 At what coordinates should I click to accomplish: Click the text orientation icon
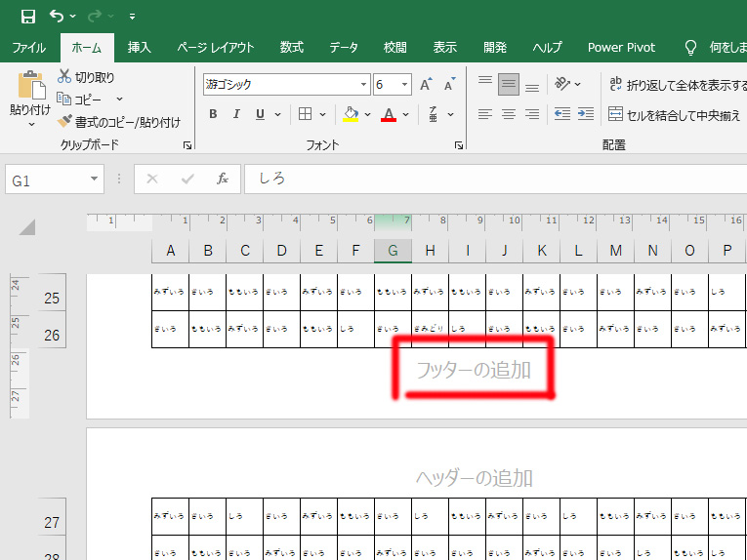[563, 84]
